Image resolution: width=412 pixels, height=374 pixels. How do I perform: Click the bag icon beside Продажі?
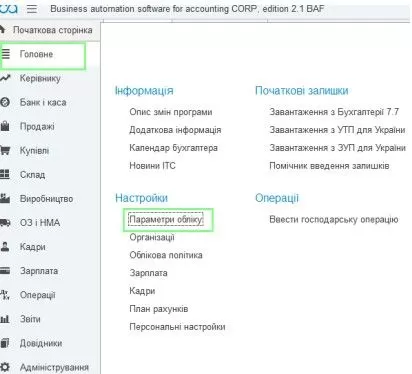click(5, 126)
